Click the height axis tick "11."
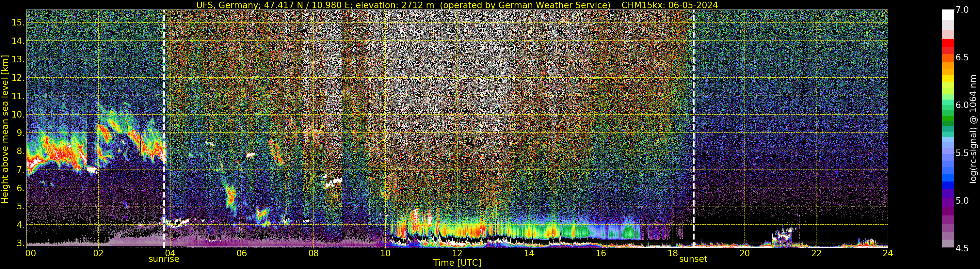Image resolution: width=980 pixels, height=269 pixels. (18, 96)
